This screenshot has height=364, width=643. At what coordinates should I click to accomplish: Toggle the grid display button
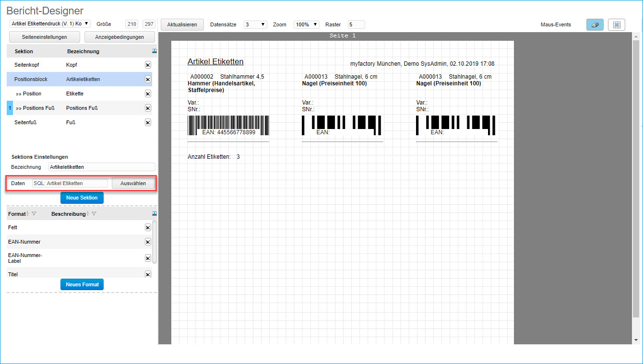tap(617, 25)
